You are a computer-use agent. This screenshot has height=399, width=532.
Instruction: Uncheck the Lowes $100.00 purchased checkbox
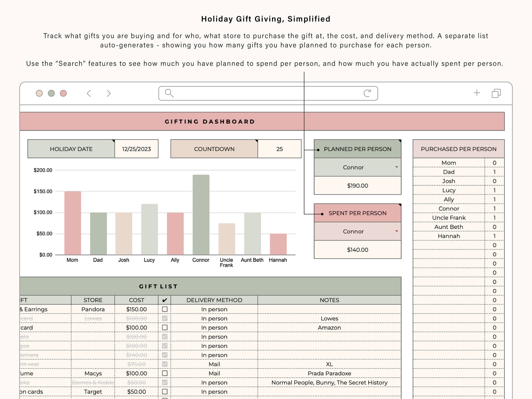click(165, 318)
